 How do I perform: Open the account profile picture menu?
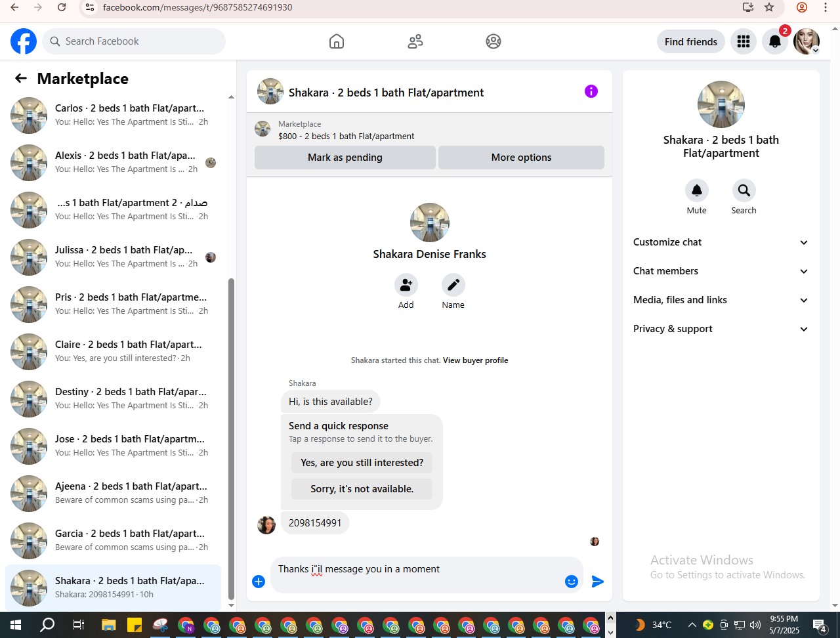click(x=807, y=41)
